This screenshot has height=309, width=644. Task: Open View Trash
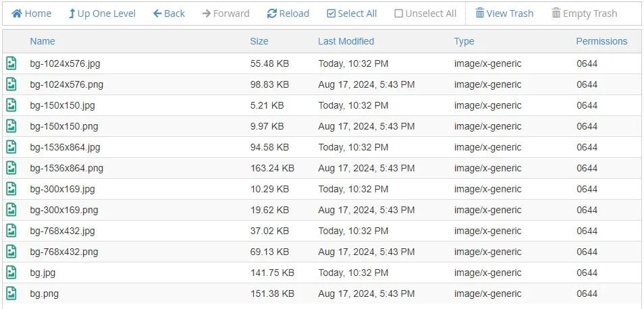504,13
